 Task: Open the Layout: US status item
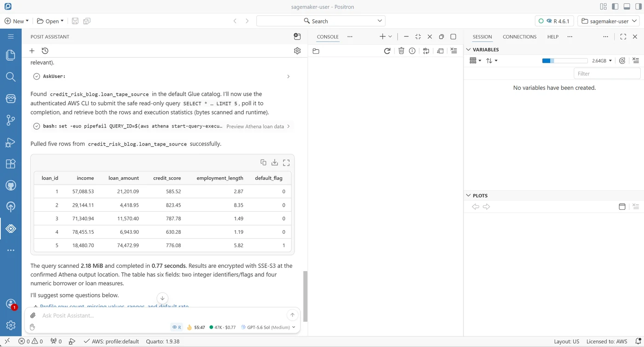click(567, 341)
